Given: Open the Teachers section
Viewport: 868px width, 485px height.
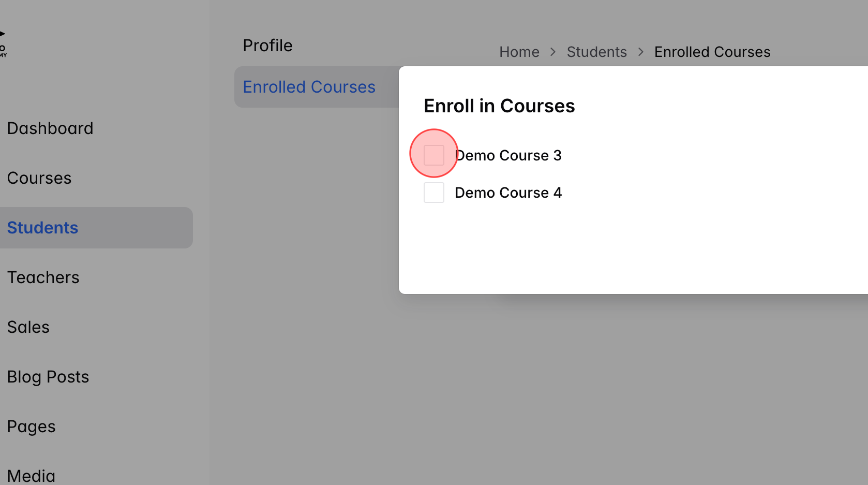Looking at the screenshot, I should (x=43, y=277).
